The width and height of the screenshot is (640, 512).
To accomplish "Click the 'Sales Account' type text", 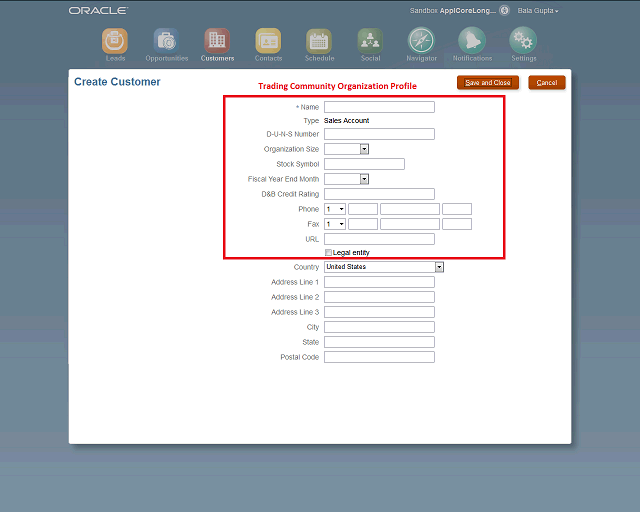I will pos(347,120).
